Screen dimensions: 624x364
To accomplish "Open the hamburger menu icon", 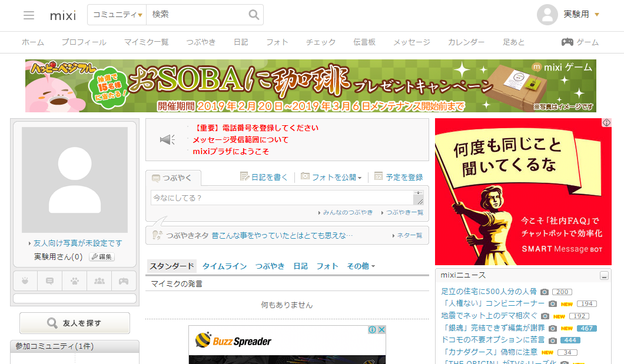I will 29,15.
